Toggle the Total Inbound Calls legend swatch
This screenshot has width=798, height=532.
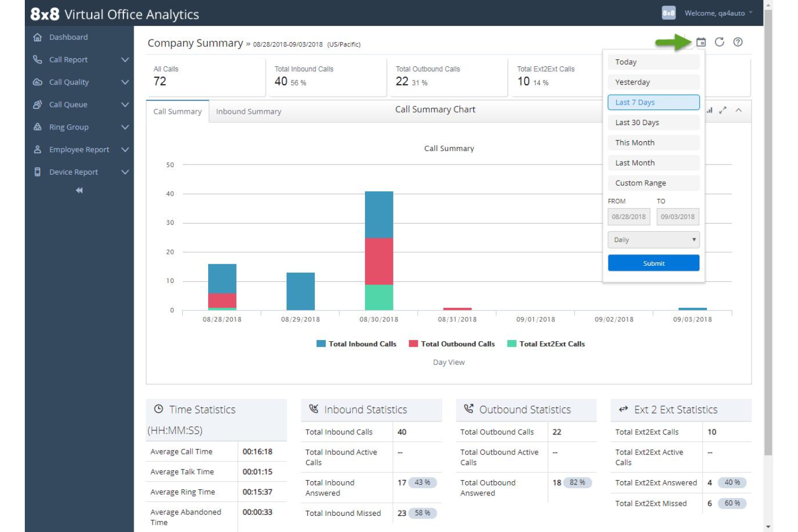click(321, 344)
